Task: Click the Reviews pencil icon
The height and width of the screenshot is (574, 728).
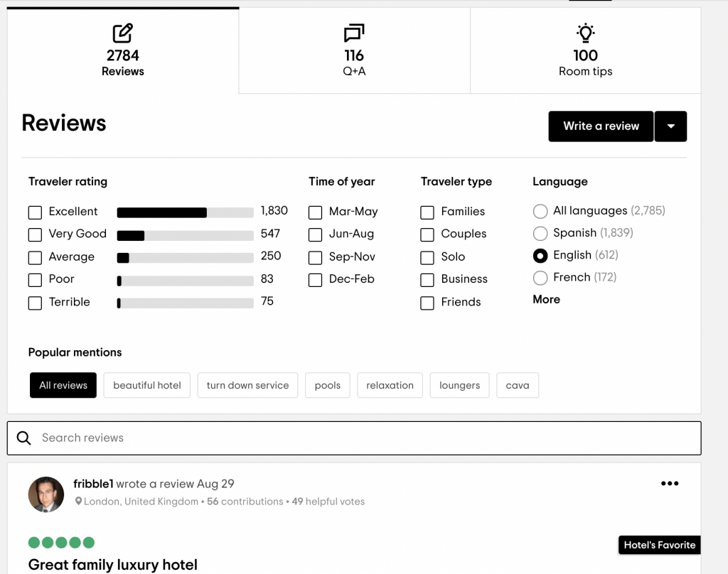Action: tap(123, 33)
